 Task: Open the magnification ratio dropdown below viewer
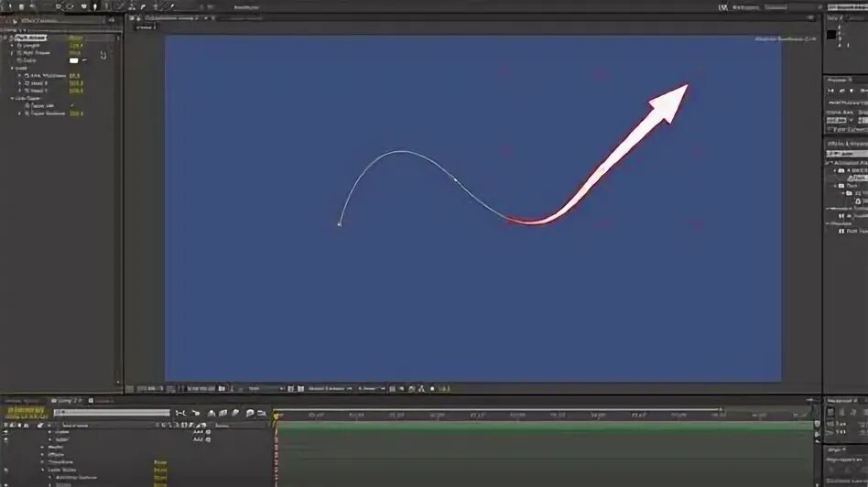[x=150, y=388]
